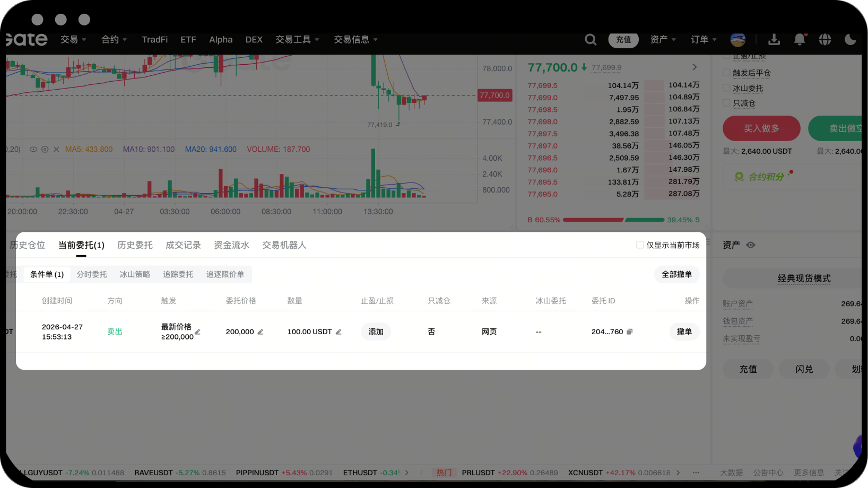
Task: Check the 只减仓 option
Action: pyautogui.click(x=726, y=103)
